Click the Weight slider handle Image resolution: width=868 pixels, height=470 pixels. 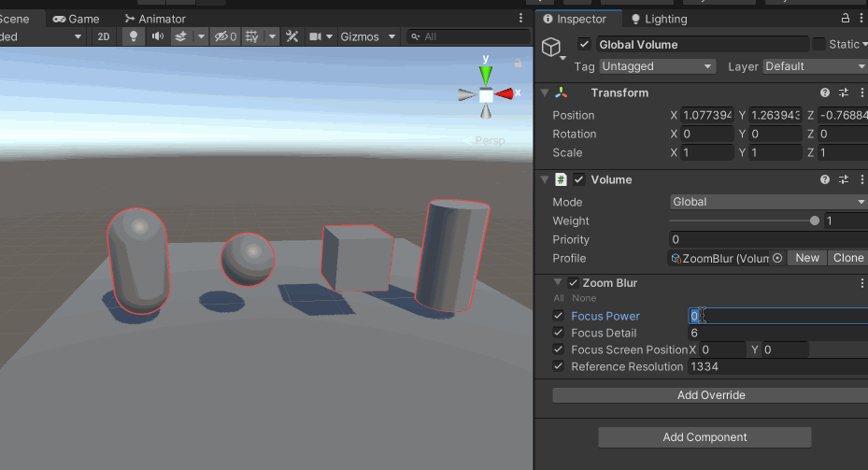pyautogui.click(x=815, y=221)
